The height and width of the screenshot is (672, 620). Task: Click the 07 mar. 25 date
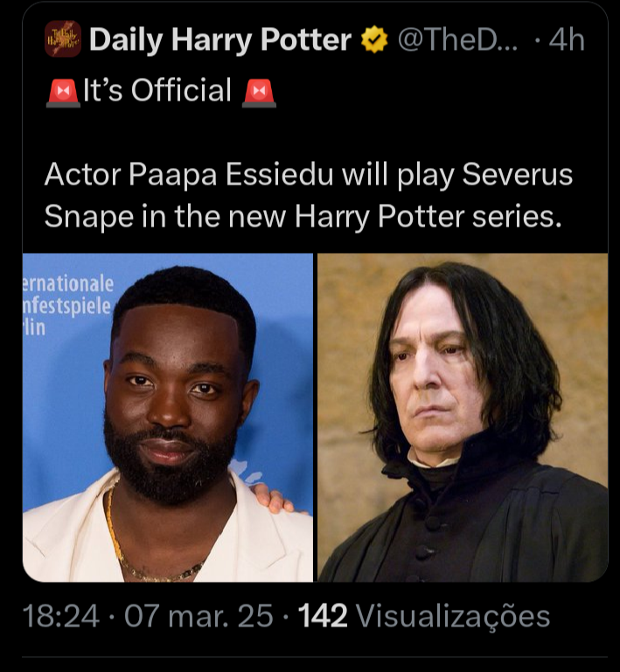pyautogui.click(x=199, y=616)
